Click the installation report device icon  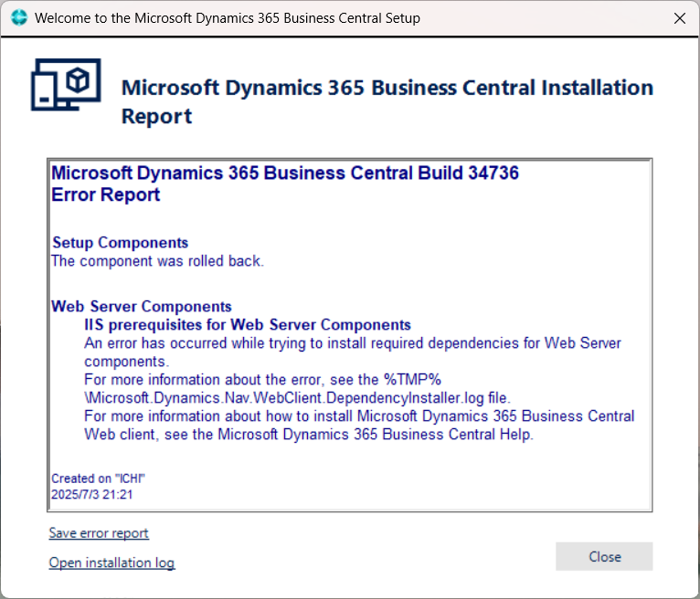coord(66,85)
